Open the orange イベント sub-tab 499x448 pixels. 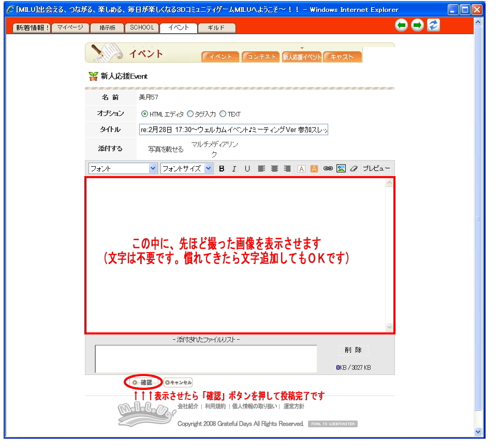[220, 57]
